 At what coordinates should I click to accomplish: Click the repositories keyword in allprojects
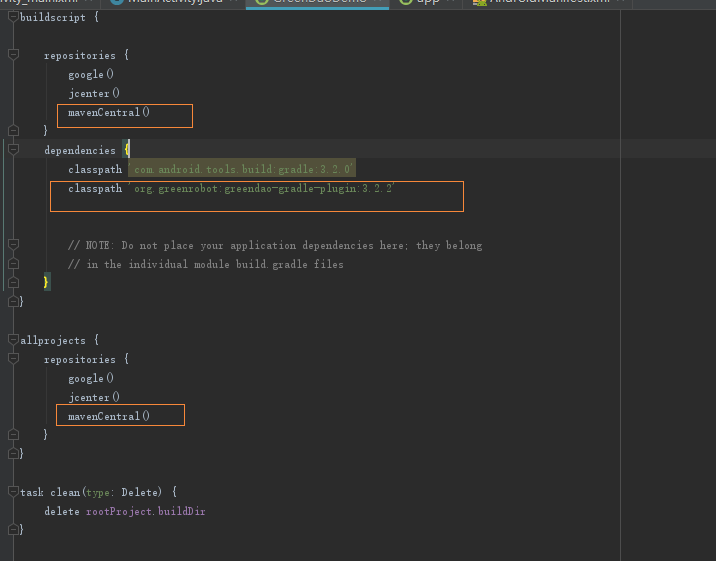(x=80, y=359)
